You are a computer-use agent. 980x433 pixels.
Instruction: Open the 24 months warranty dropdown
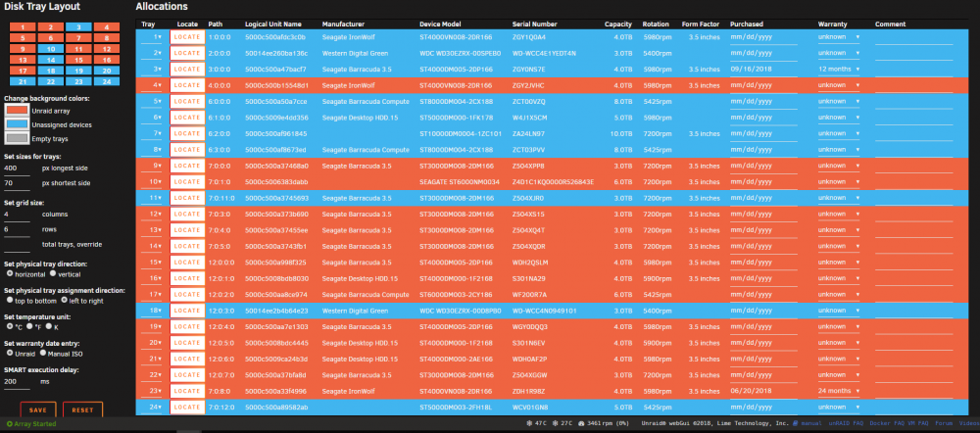point(840,391)
